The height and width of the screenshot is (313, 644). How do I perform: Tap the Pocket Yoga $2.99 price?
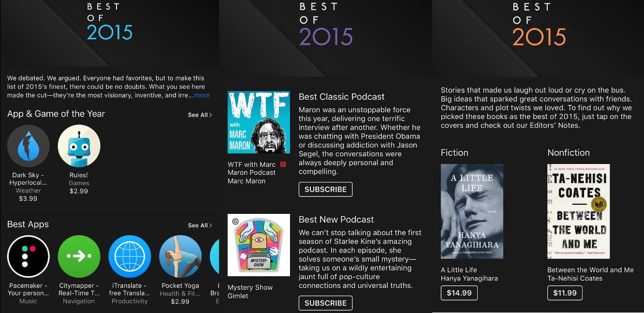[x=180, y=301]
